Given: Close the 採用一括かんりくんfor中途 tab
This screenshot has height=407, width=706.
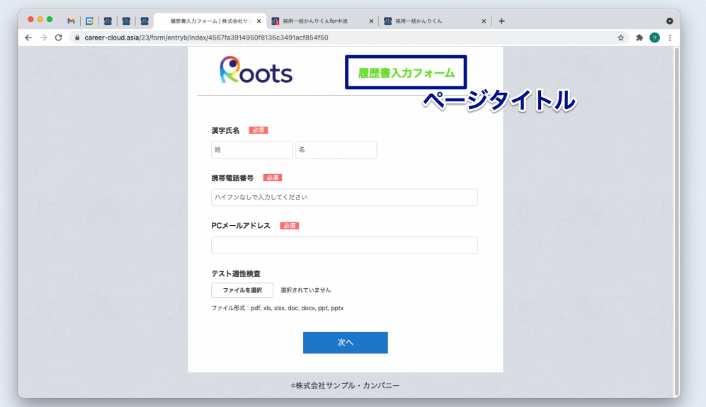Looking at the screenshot, I should click(371, 21).
